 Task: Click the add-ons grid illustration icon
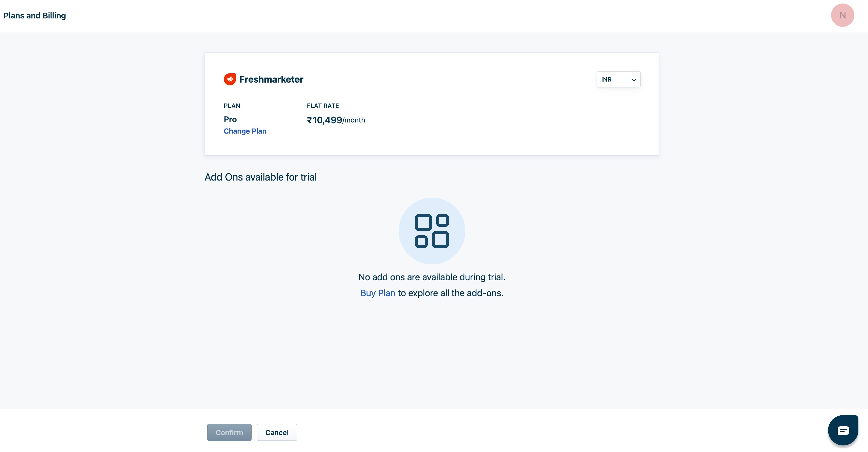[x=432, y=231]
